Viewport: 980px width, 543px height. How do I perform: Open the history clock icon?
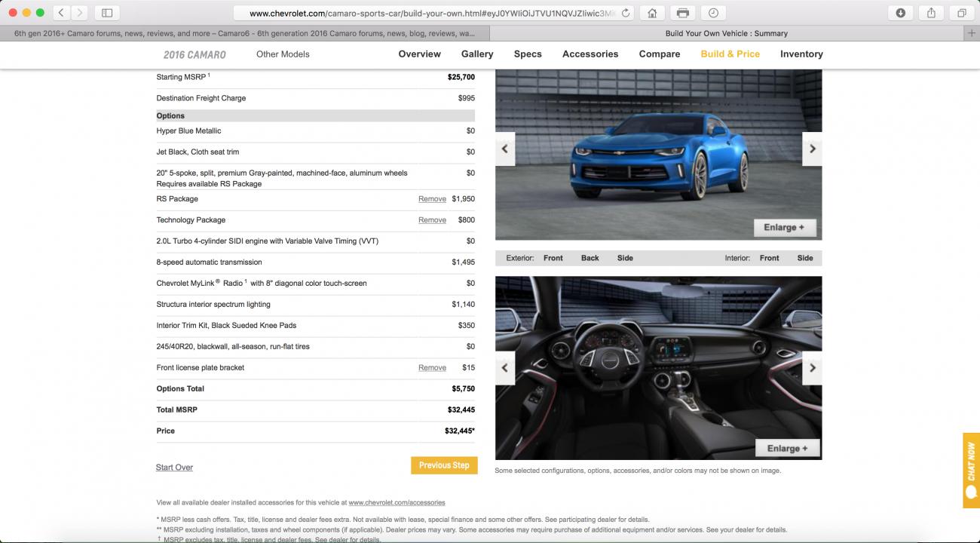click(713, 13)
